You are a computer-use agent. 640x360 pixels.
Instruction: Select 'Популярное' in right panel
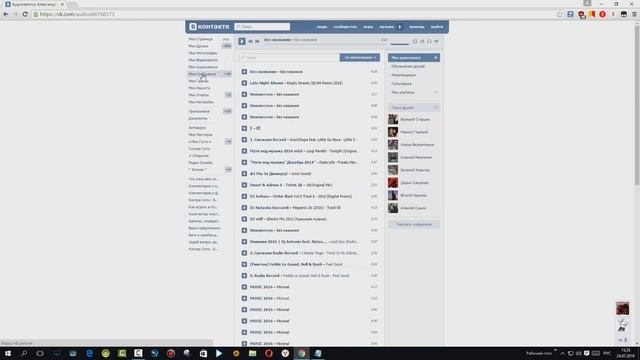pos(402,84)
